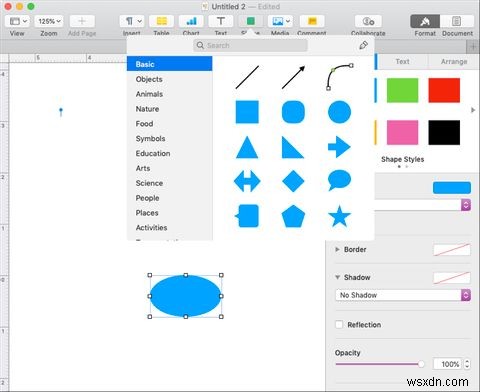
Task: Insert the triangle shape
Action: [x=247, y=147]
